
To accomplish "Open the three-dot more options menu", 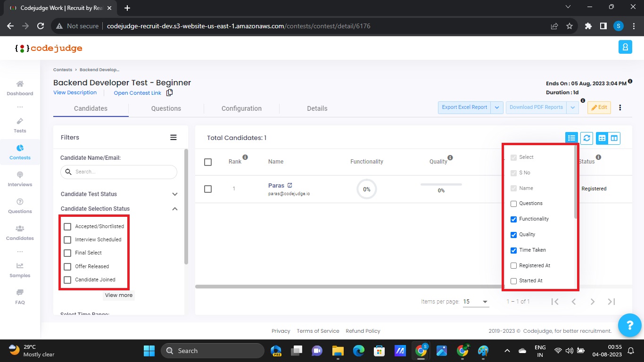I will point(620,107).
